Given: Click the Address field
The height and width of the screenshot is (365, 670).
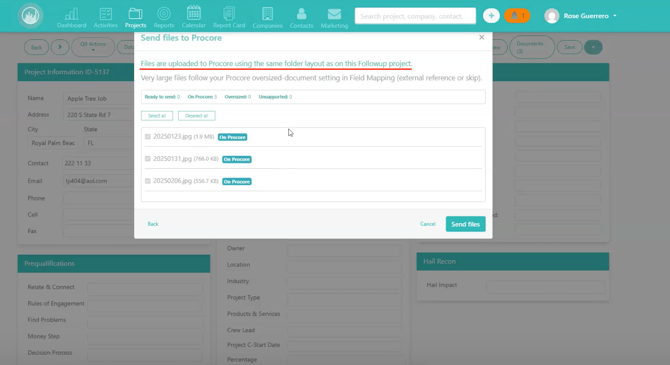Looking at the screenshot, I should pyautogui.click(x=99, y=115).
